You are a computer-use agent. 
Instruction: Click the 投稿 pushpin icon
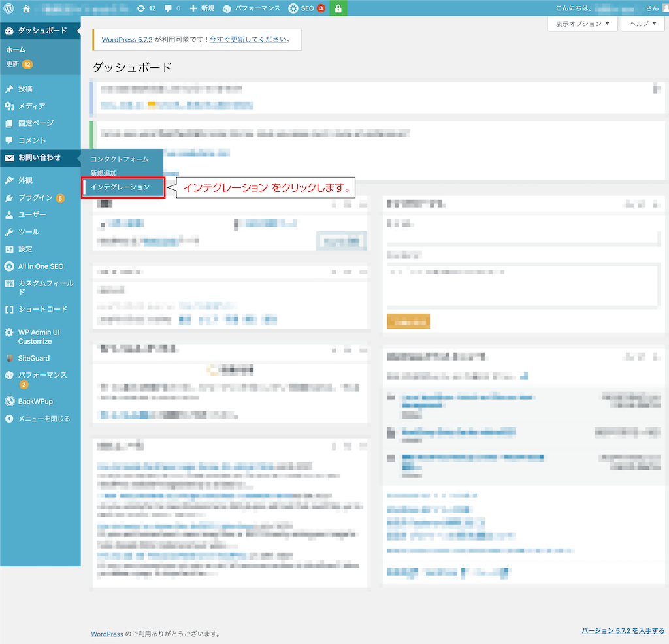pyautogui.click(x=9, y=89)
